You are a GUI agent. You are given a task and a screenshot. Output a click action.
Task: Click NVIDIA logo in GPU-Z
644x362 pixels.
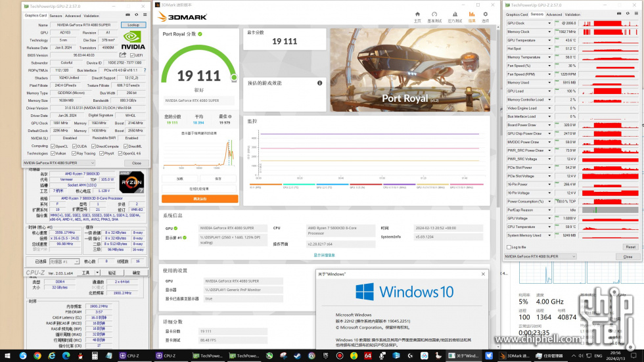(133, 40)
